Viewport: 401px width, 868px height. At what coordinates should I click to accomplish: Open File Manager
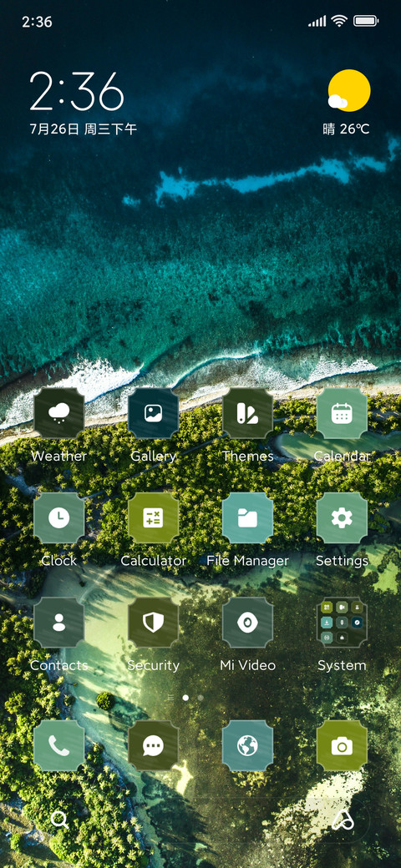[247, 518]
